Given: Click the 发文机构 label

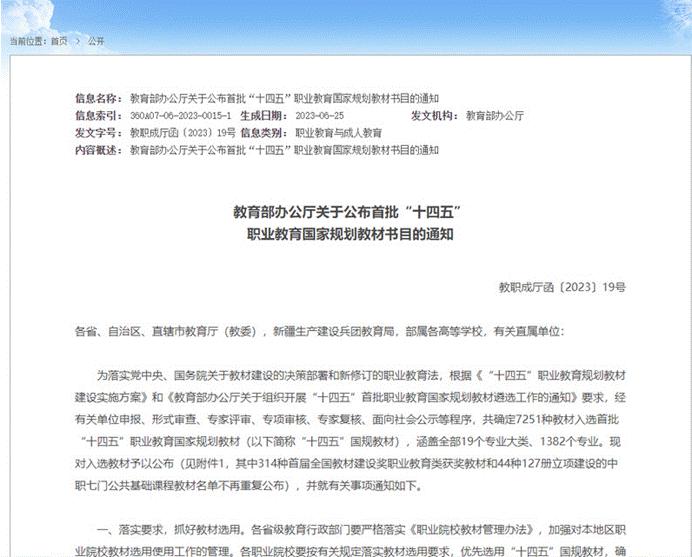Looking at the screenshot, I should click(x=435, y=116).
